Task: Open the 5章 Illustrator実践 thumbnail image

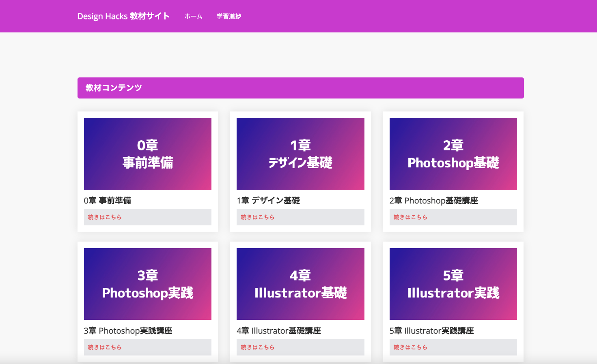Action: pos(453,284)
